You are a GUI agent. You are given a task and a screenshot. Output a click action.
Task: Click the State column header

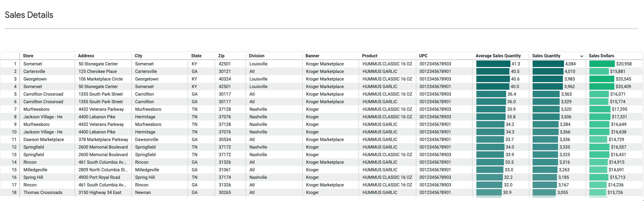pos(196,56)
